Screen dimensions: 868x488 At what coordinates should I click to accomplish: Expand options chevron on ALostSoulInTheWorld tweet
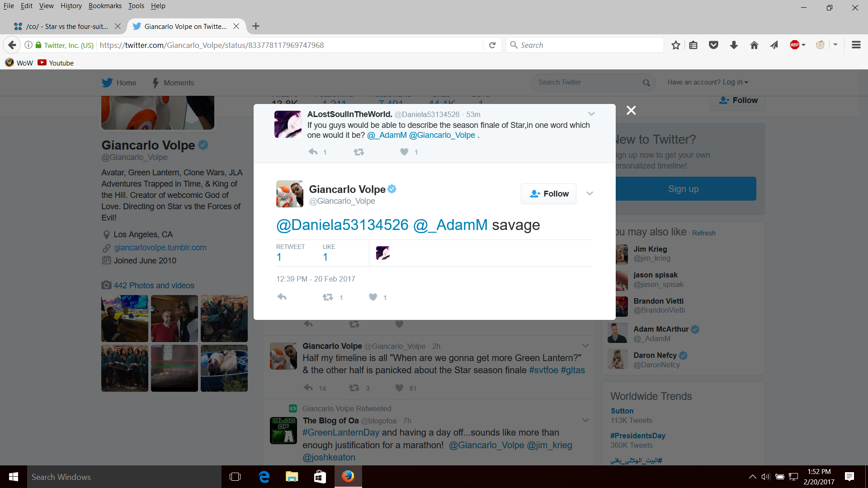(x=591, y=114)
